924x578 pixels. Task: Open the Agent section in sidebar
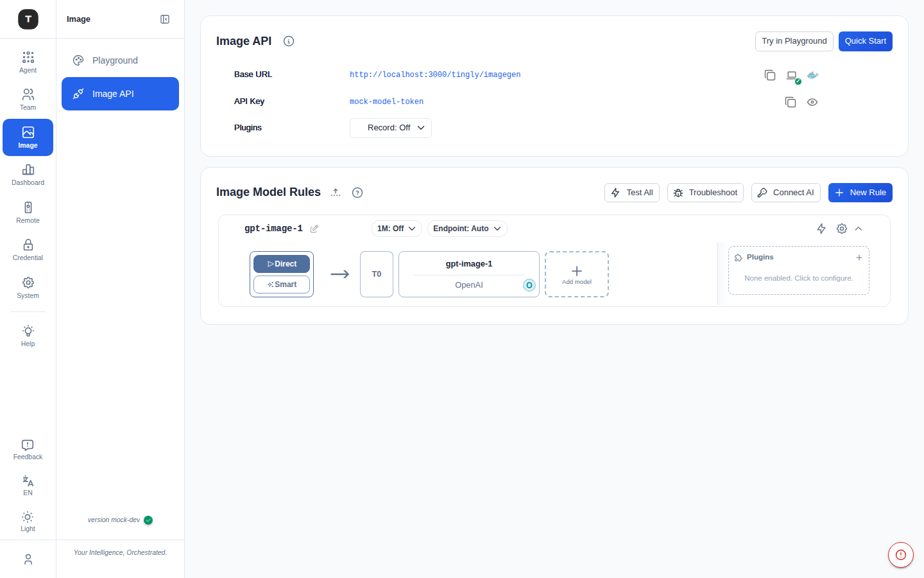pos(28,62)
